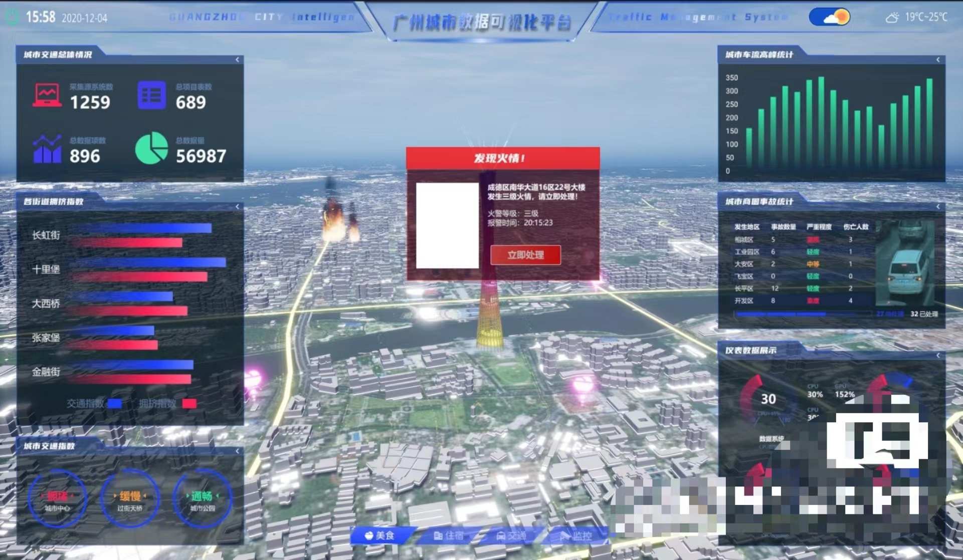The height and width of the screenshot is (560, 963).
Task: Click the red monitor icon beside 1259
Action: click(47, 95)
